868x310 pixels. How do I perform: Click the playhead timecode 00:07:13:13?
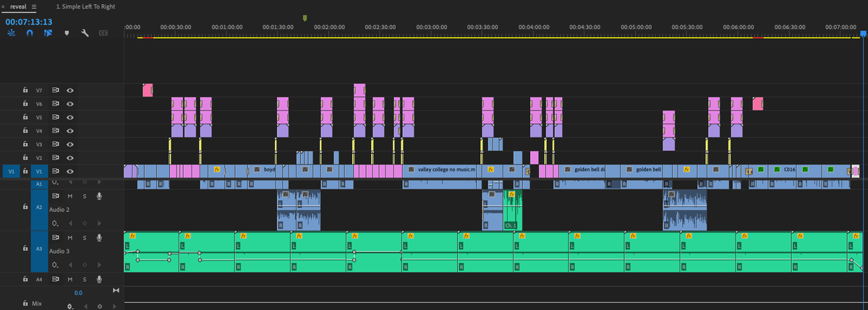29,22
